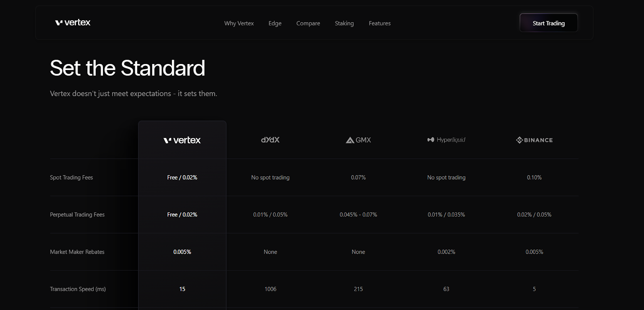Click GMX transaction speed '215'
The width and height of the screenshot is (644, 310).
358,289
